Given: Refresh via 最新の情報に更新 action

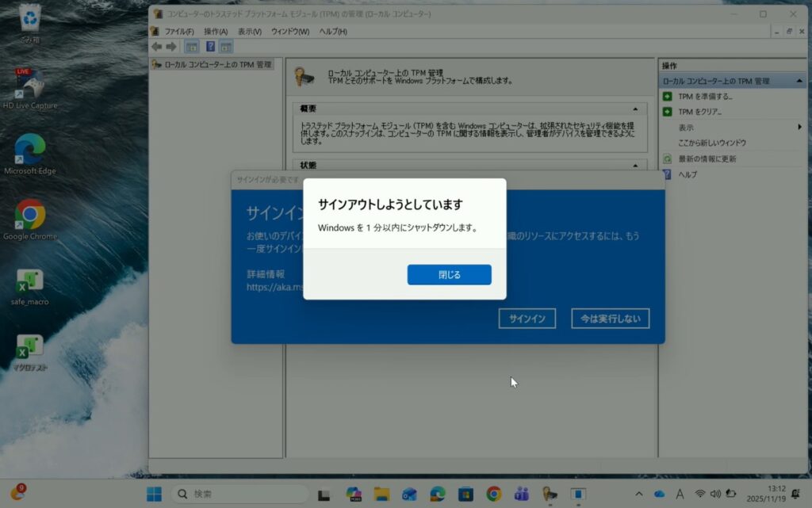Looking at the screenshot, I should pyautogui.click(x=707, y=159).
